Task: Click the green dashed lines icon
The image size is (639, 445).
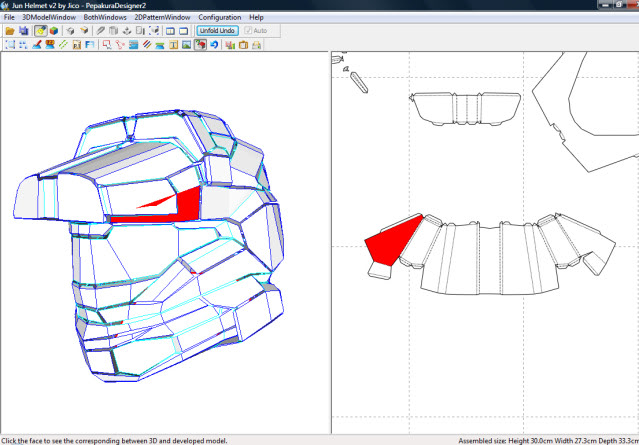Action: point(63,44)
